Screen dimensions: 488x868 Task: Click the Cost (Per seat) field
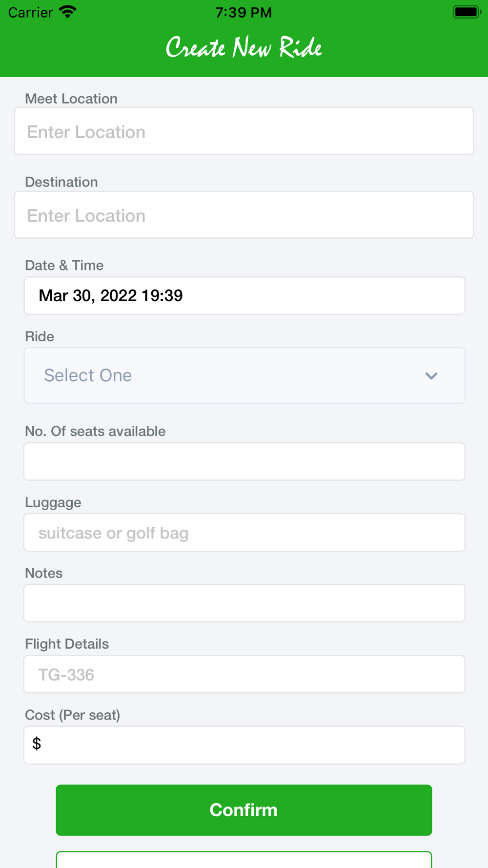tap(244, 745)
